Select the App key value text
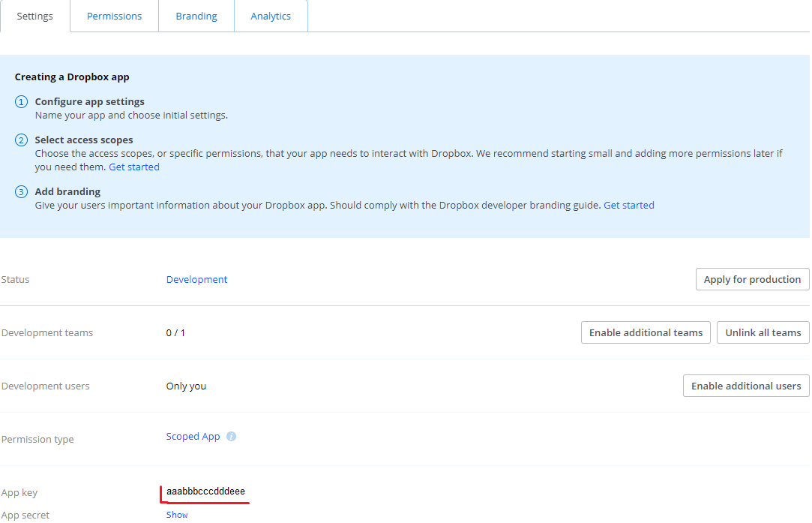Viewport: 812px width, 523px height. (x=205, y=491)
